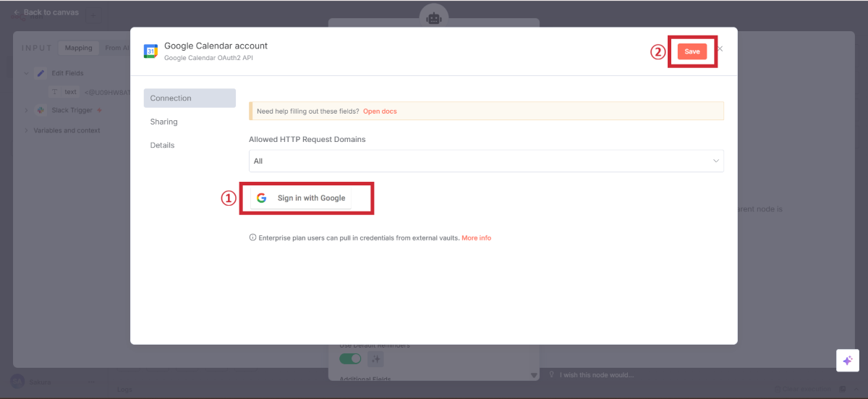
Task: Click the Slack Trigger icon
Action: point(41,110)
